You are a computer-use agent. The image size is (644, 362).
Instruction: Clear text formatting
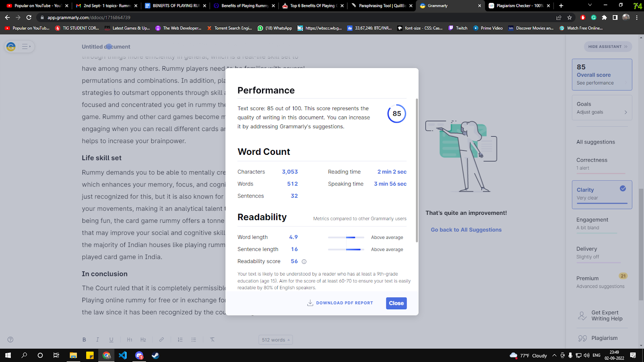(x=212, y=339)
